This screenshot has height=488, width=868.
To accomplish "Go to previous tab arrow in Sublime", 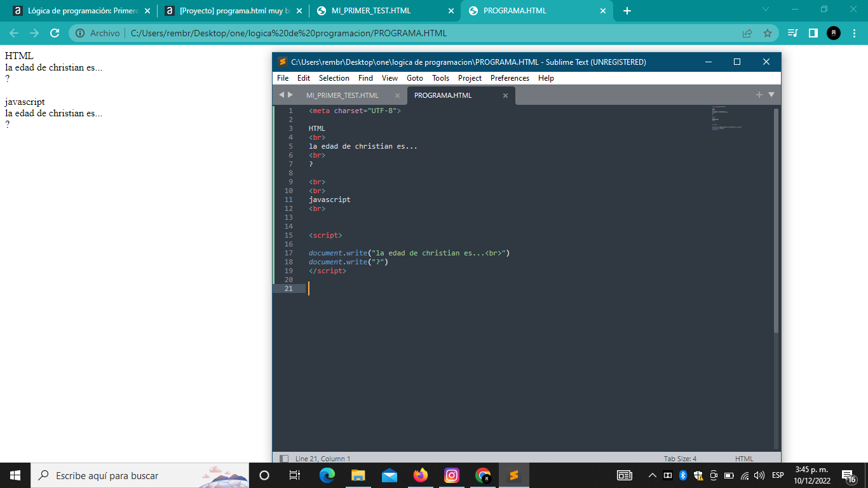I will [x=281, y=95].
